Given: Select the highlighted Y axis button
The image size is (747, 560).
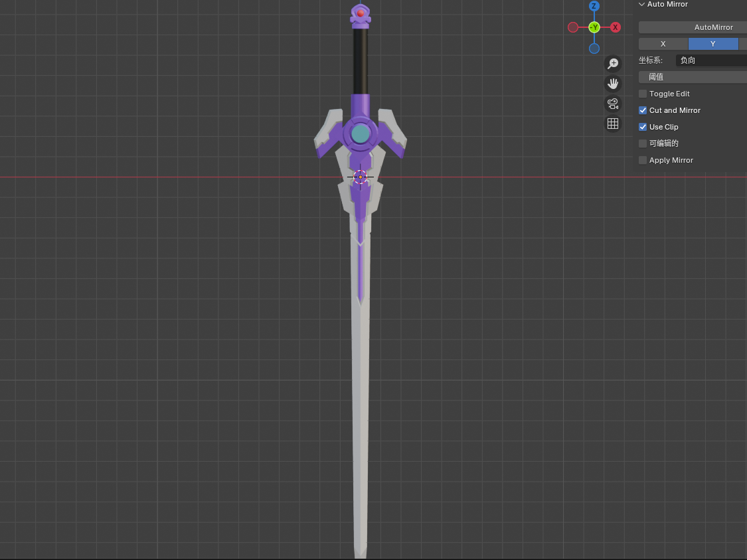Looking at the screenshot, I should pos(713,44).
